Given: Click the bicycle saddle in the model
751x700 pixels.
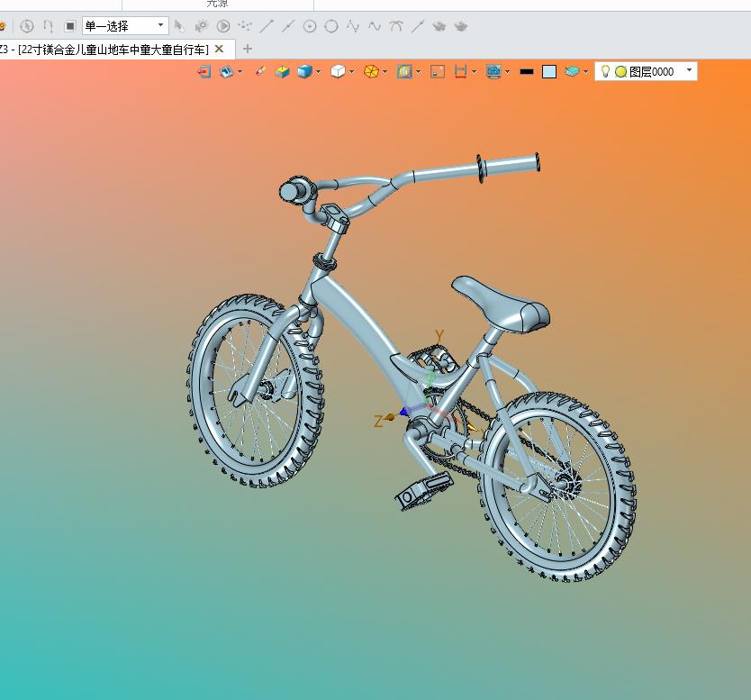Looking at the screenshot, I should (501, 305).
